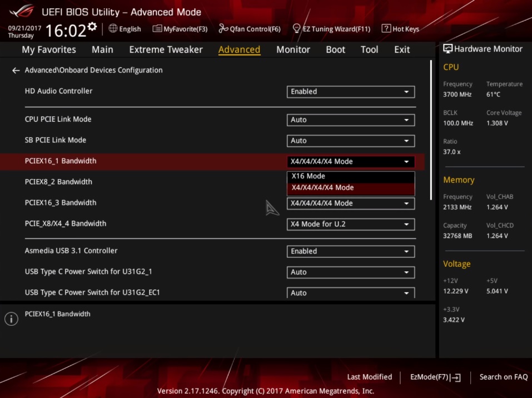Screen dimensions: 532x398
Task: Go to the Tool tab
Action: point(370,49)
